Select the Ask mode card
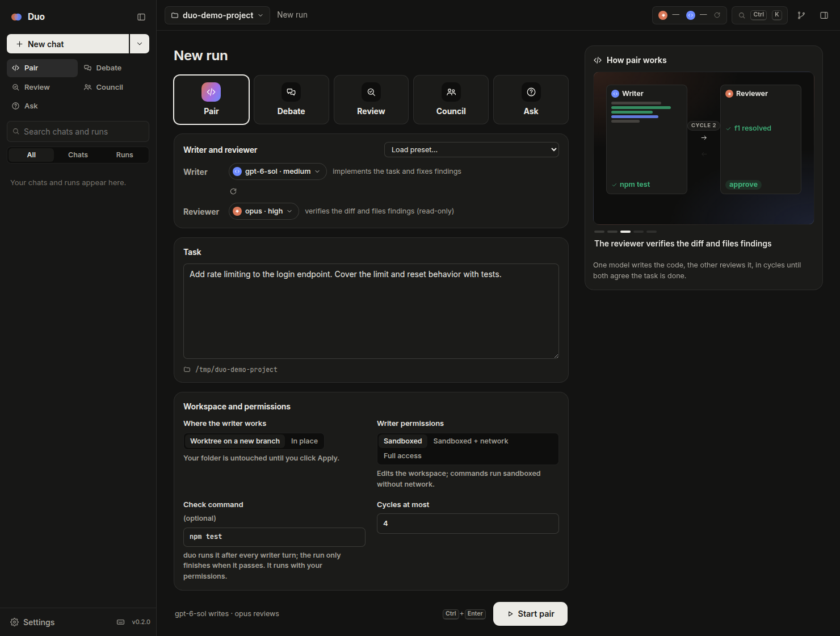The image size is (840, 636). click(x=531, y=99)
